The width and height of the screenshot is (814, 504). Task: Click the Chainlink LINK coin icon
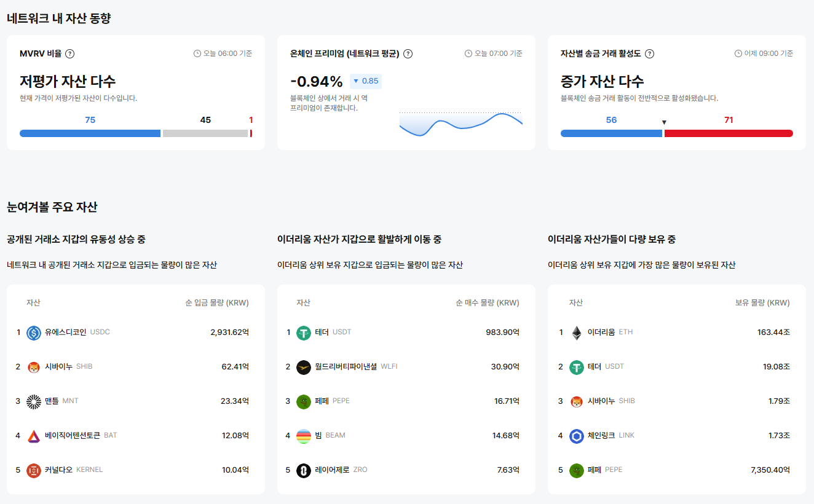[x=576, y=435]
